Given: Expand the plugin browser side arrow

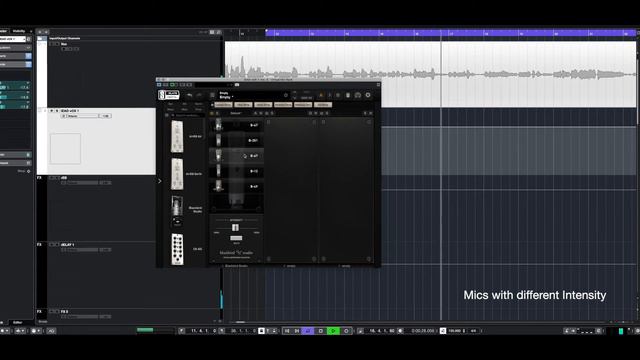Looking at the screenshot, I should (x=160, y=181).
